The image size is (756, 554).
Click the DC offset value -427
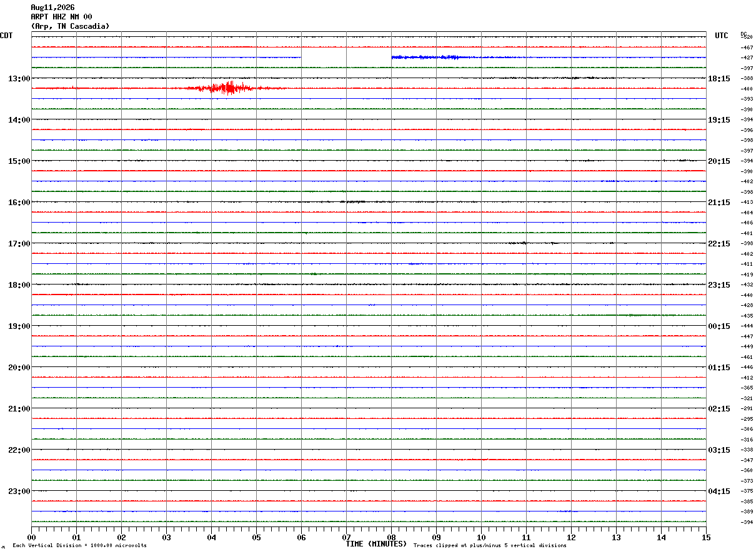(x=747, y=58)
